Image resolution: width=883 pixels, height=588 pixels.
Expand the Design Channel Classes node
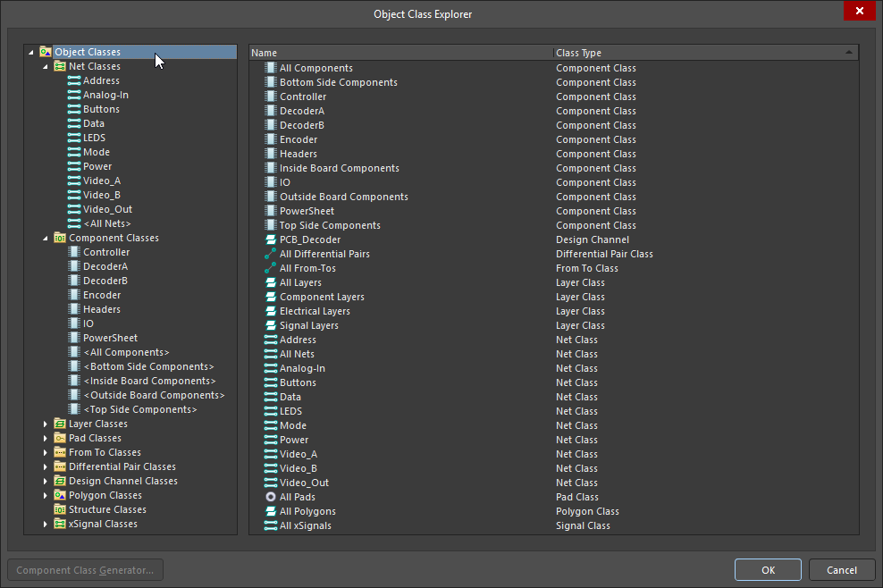[x=45, y=481]
